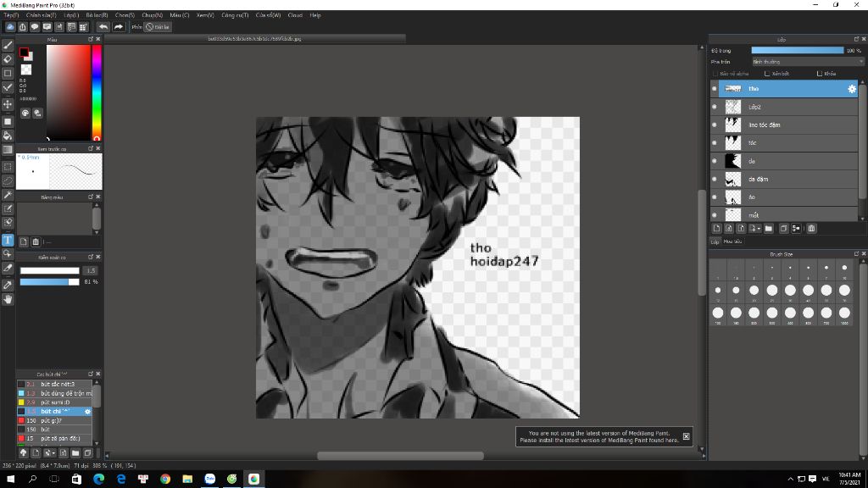Select brush bút dùng để trộn màu
868x488 pixels.
pyautogui.click(x=54, y=393)
